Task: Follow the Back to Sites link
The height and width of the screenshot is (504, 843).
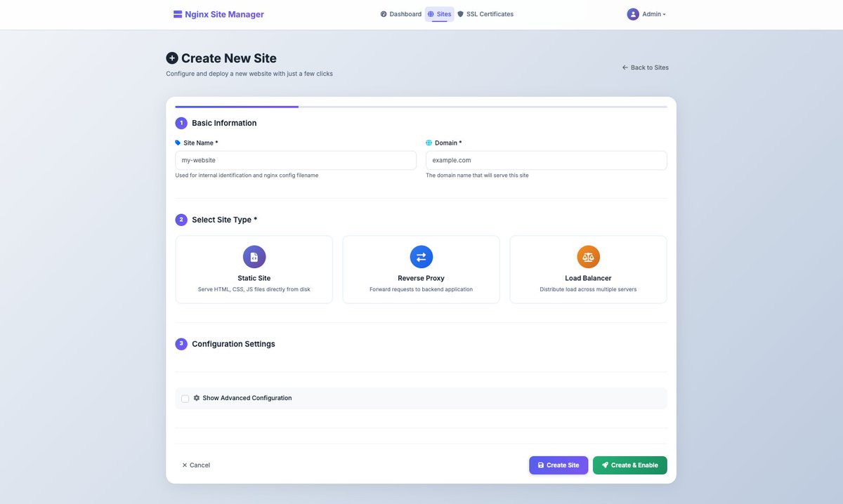Action: tap(646, 67)
